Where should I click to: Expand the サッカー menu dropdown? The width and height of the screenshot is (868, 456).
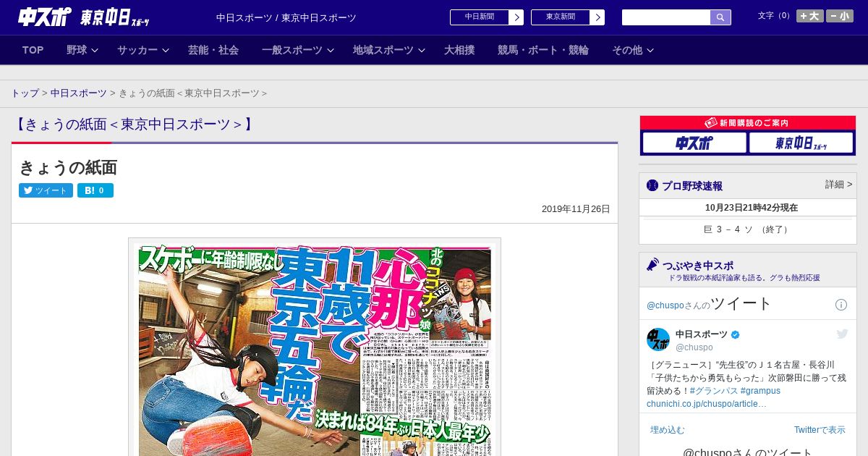click(143, 50)
